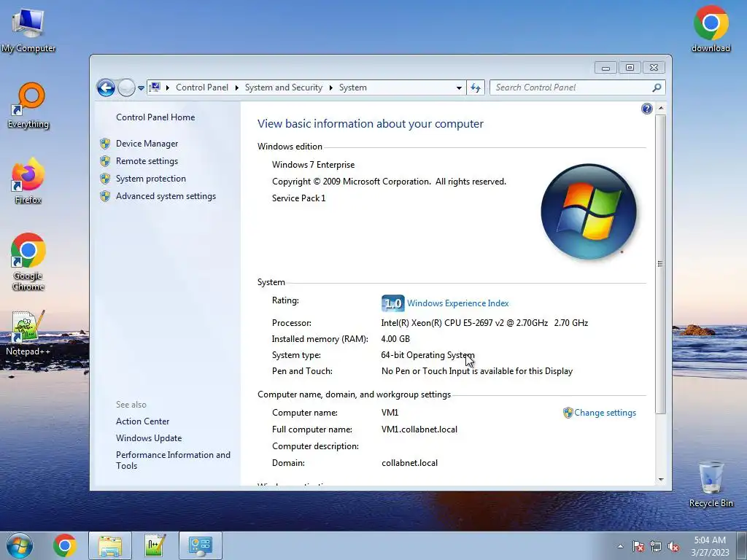Go to Control Panel breadcrumb
The image size is (747, 560).
(x=202, y=87)
